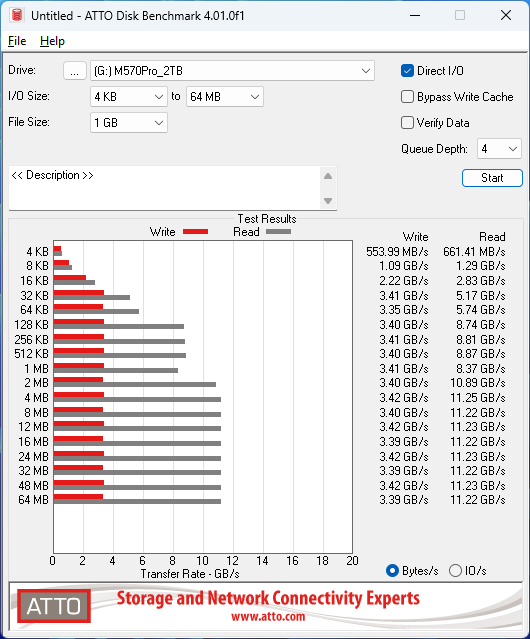530x639 pixels.
Task: Click the 4 MB read bar in chart
Action: click(137, 399)
